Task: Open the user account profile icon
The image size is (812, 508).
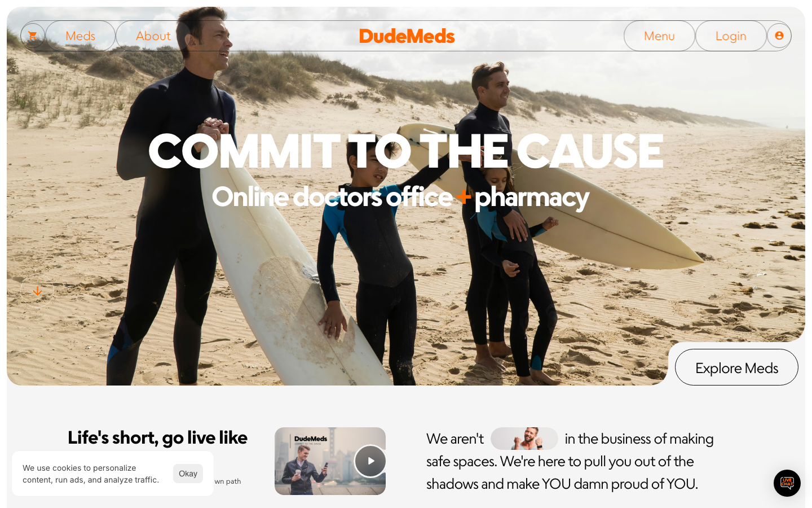Action: click(x=779, y=36)
